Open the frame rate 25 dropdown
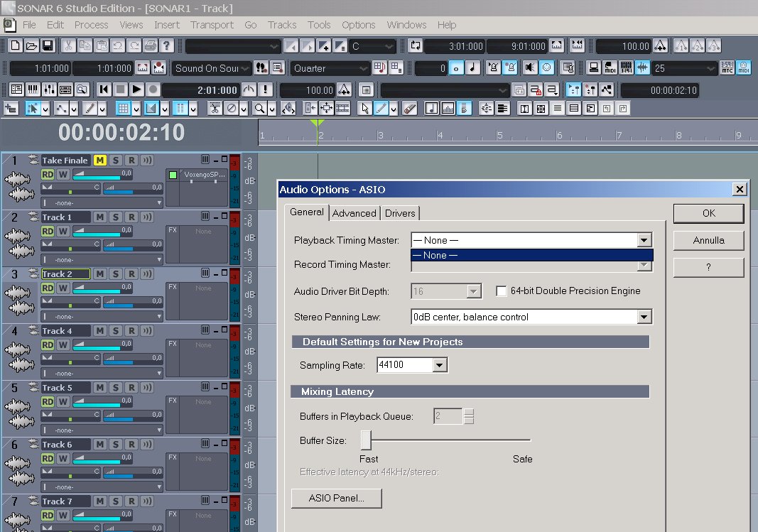758x532 pixels. (684, 68)
